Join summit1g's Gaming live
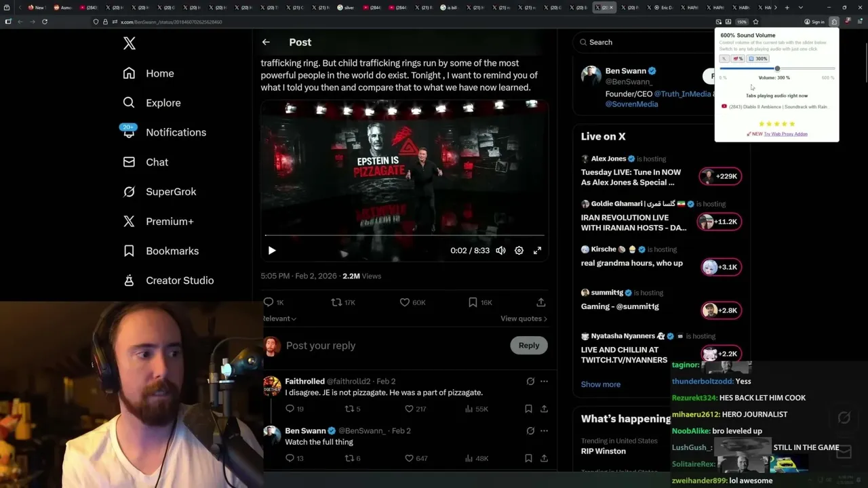The image size is (868, 488). pyautogui.click(x=721, y=310)
